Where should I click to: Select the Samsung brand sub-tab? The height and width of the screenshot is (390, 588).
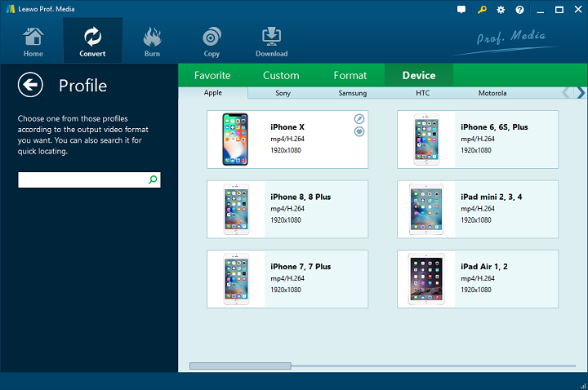(353, 93)
